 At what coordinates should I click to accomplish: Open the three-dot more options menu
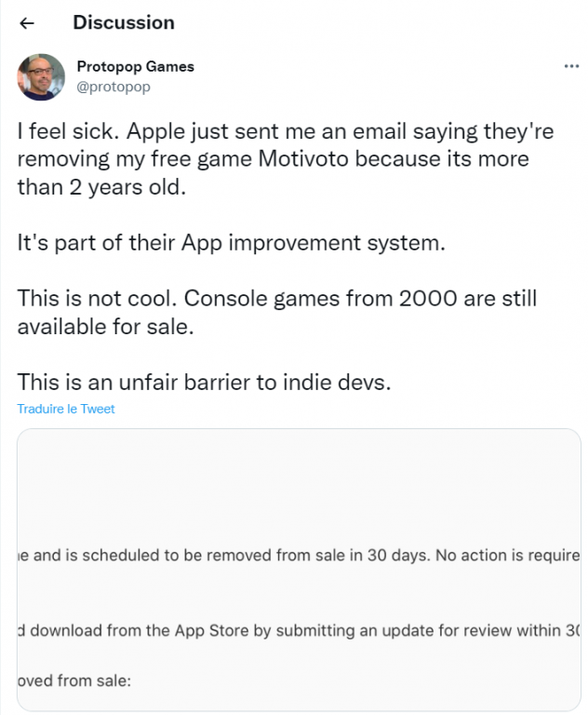(x=572, y=68)
